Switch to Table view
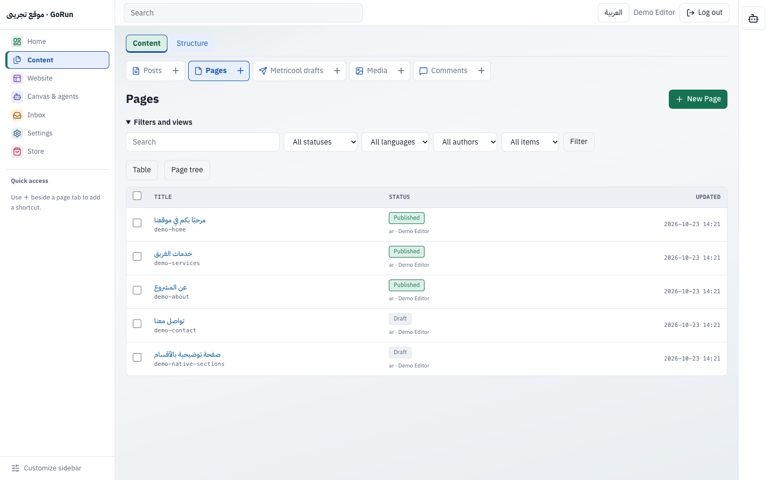768x480 pixels. click(142, 170)
